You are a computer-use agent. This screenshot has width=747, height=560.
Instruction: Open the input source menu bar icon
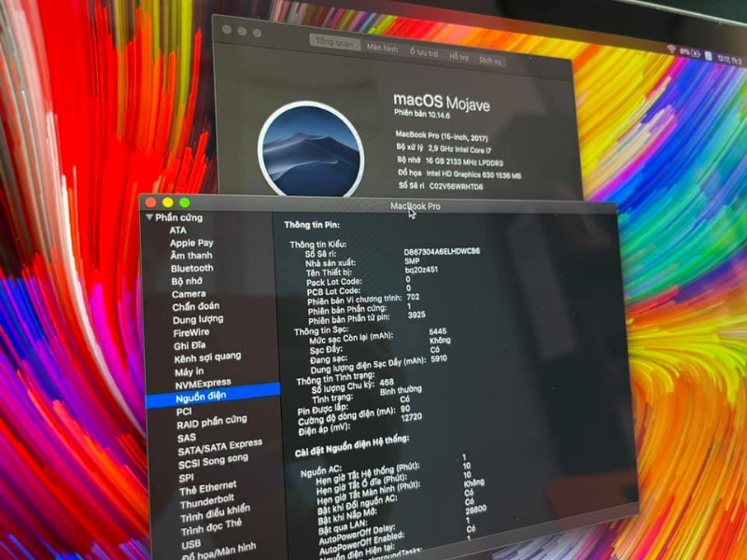(x=709, y=56)
